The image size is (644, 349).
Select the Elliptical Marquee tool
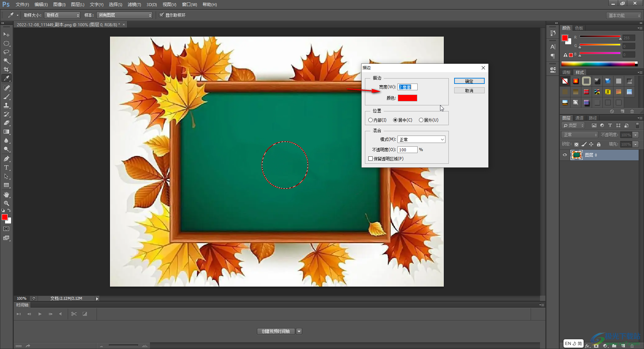[6, 43]
